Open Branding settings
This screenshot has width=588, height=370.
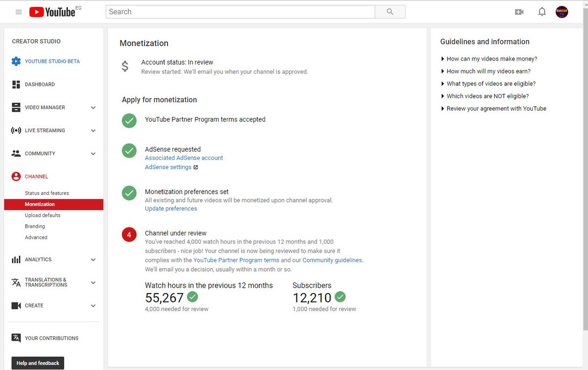(35, 227)
